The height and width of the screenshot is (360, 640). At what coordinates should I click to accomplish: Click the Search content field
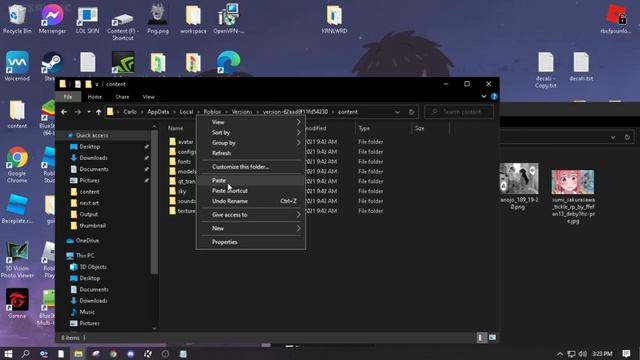coord(459,112)
